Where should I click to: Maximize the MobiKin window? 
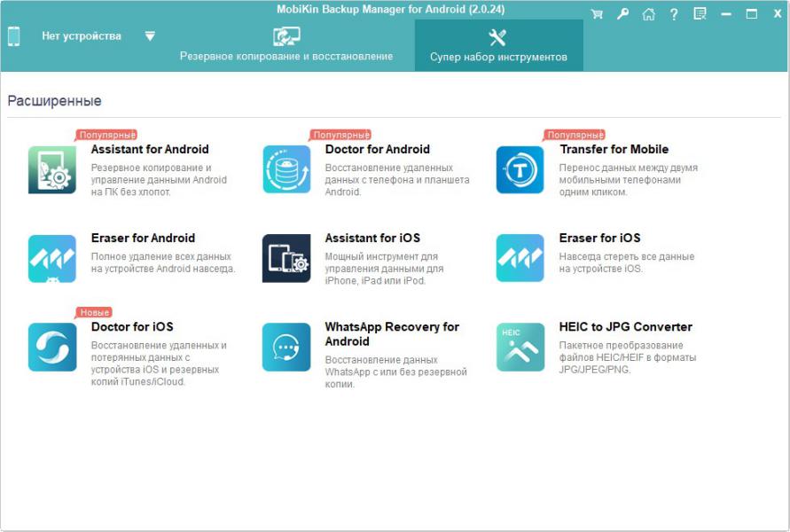[751, 14]
